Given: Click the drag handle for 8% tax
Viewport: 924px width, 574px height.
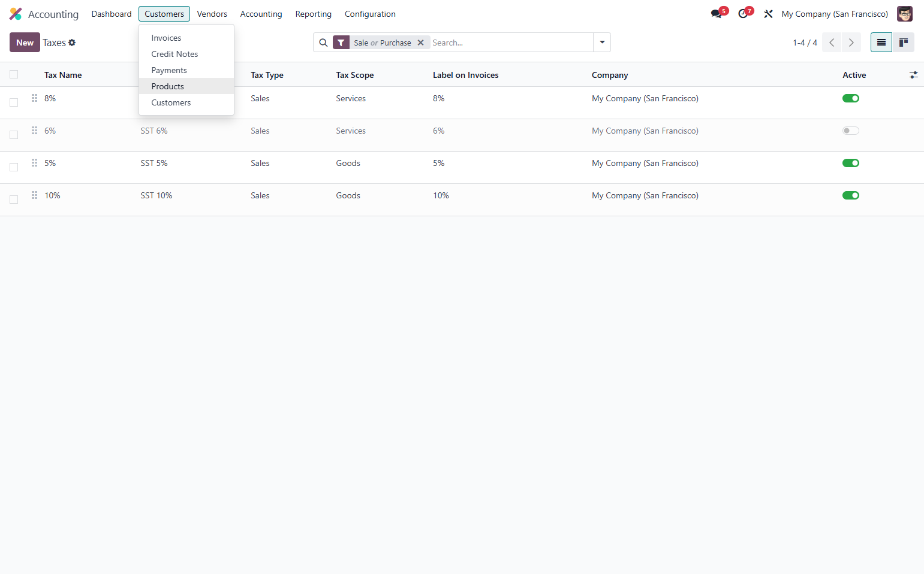Looking at the screenshot, I should pos(34,98).
